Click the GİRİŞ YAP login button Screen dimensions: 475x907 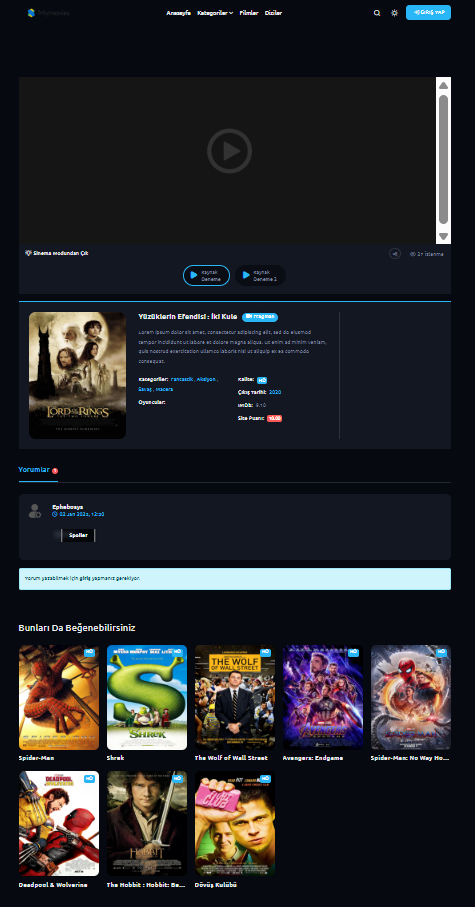(x=428, y=13)
